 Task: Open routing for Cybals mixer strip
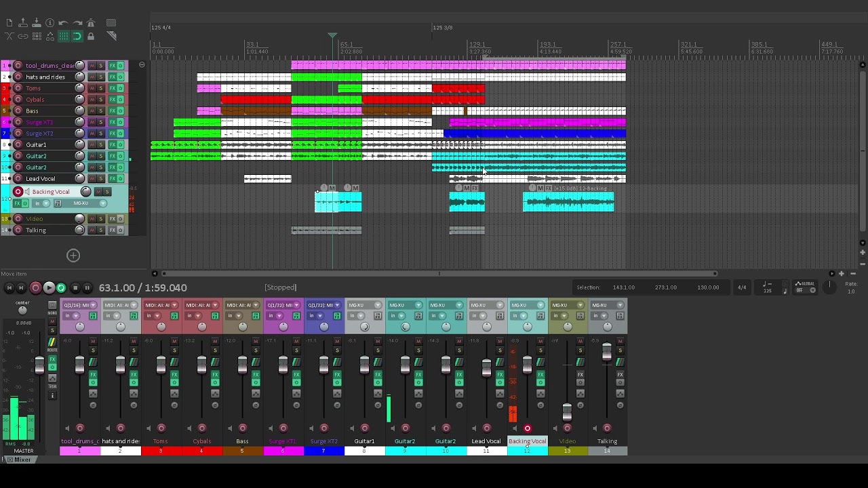pyautogui.click(x=215, y=363)
